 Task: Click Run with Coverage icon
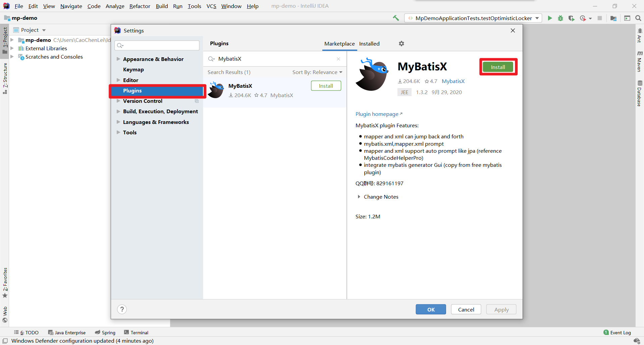coord(571,18)
